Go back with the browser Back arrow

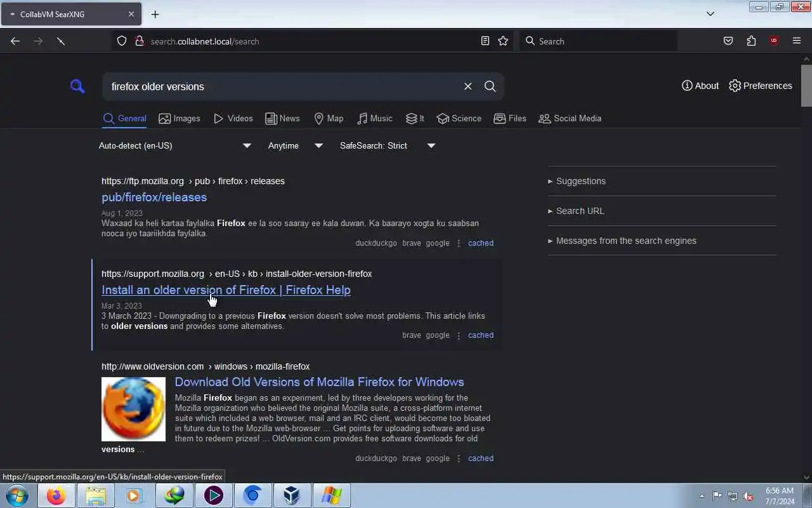pyautogui.click(x=15, y=41)
